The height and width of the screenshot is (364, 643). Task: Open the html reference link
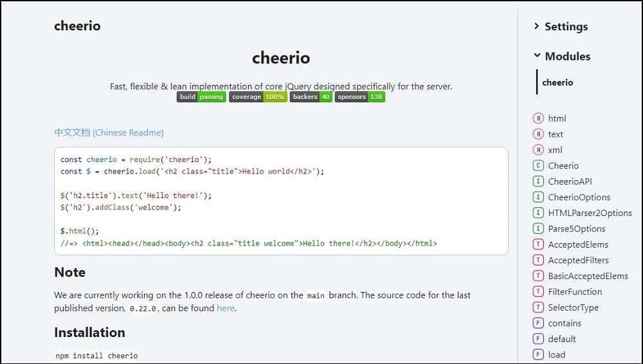click(x=557, y=118)
